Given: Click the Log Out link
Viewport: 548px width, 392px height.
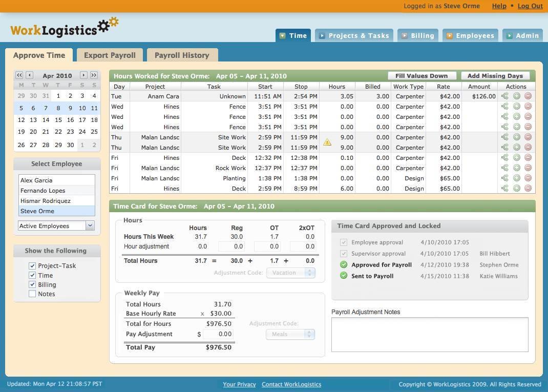Looking at the screenshot, I should [530, 6].
